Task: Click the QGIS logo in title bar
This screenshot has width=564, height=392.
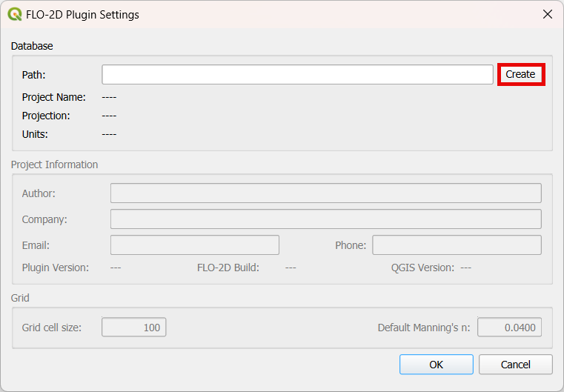Action: coord(14,14)
